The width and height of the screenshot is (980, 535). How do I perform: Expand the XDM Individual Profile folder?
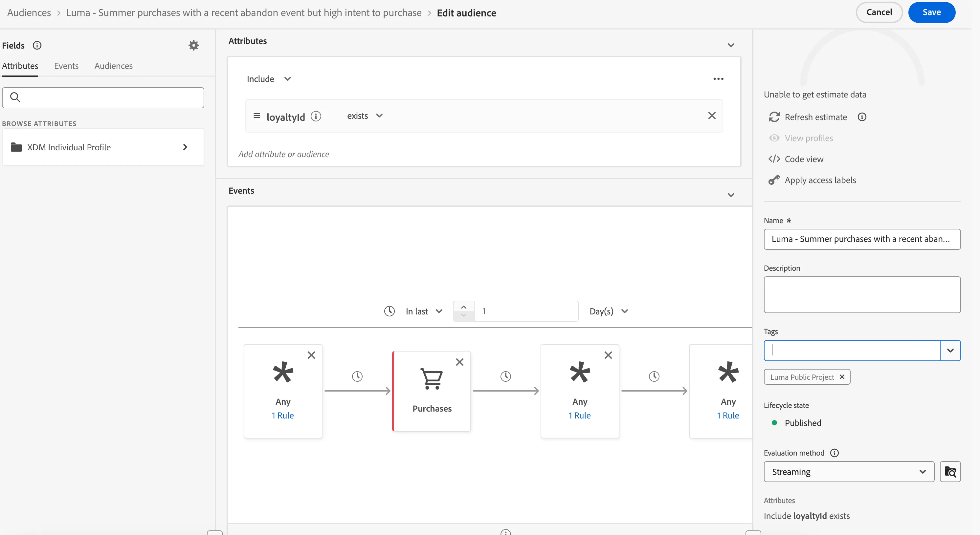(103, 147)
